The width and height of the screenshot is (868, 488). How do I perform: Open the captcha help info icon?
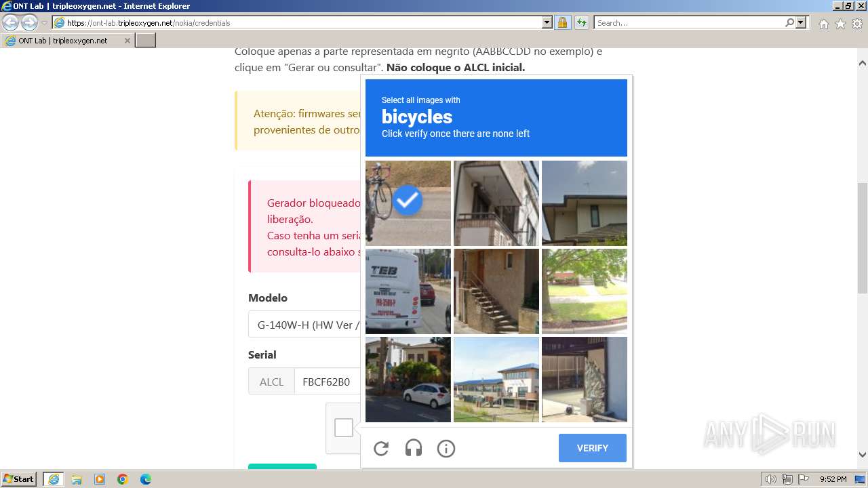coord(446,448)
